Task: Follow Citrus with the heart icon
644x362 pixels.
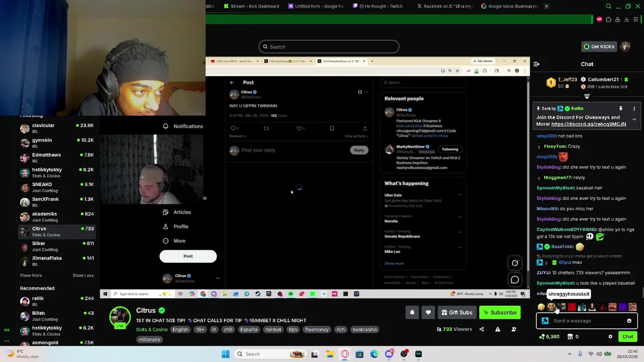Action: (428, 313)
